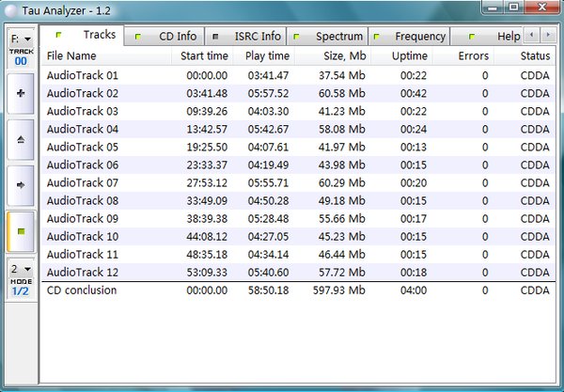The width and height of the screenshot is (564, 392).
Task: Click start time 38:39.38
Action: 207,219
